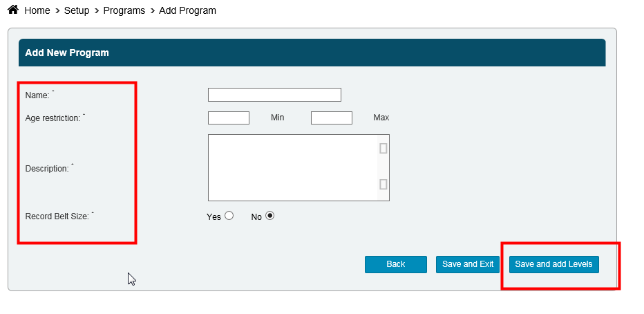Click the Home house icon

pyautogui.click(x=12, y=10)
